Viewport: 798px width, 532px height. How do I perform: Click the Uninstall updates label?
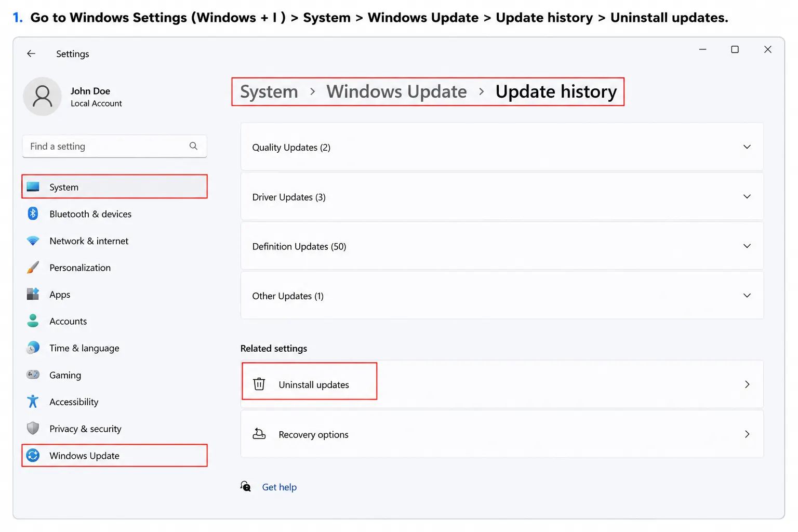pos(314,384)
